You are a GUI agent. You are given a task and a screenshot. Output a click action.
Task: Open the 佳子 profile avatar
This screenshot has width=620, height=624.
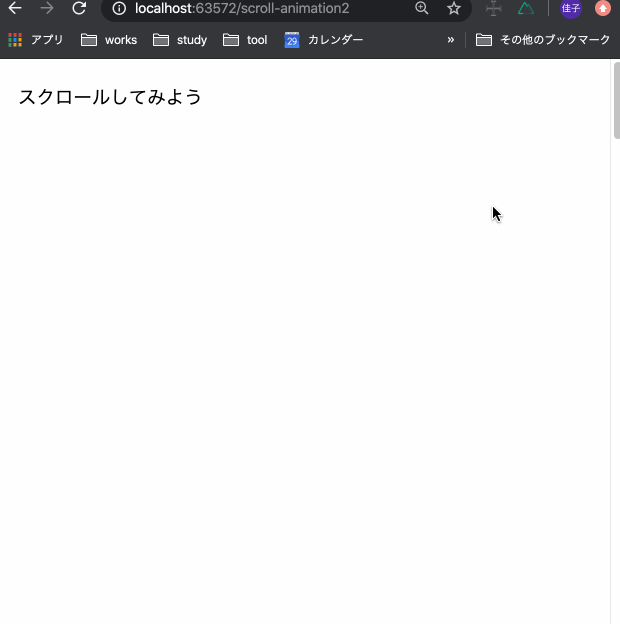571,8
